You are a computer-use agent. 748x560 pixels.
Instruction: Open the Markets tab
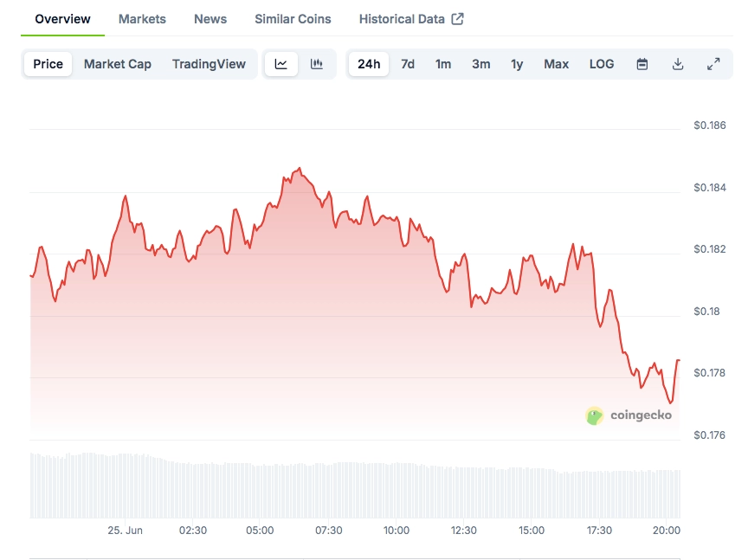coord(142,19)
